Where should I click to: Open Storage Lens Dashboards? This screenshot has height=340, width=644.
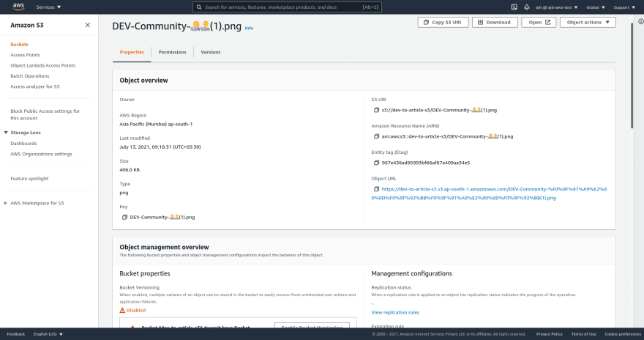click(23, 144)
